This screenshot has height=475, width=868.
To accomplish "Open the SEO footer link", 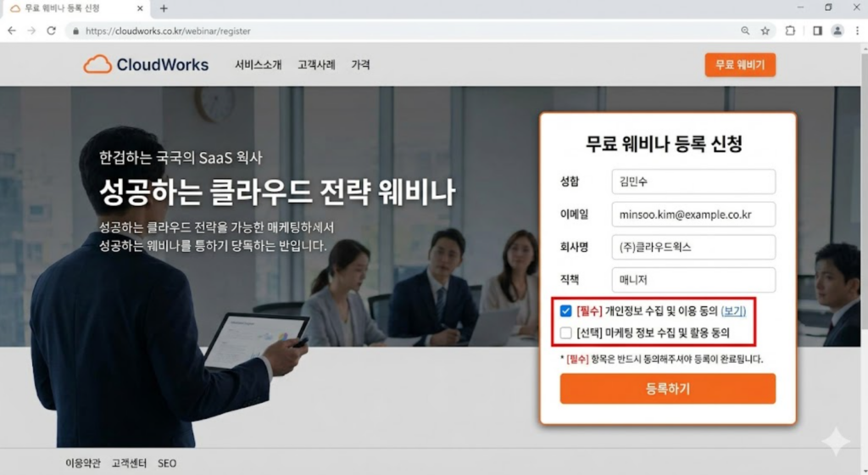I will click(x=167, y=463).
